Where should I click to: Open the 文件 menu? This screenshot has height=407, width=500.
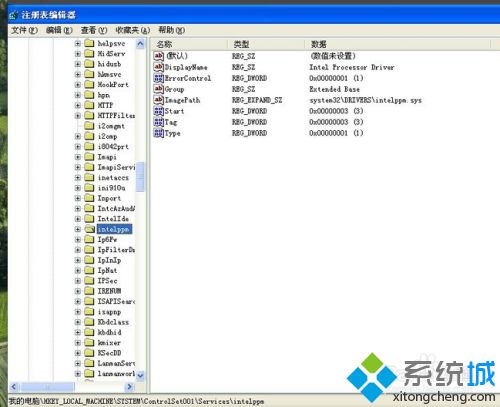(24, 30)
